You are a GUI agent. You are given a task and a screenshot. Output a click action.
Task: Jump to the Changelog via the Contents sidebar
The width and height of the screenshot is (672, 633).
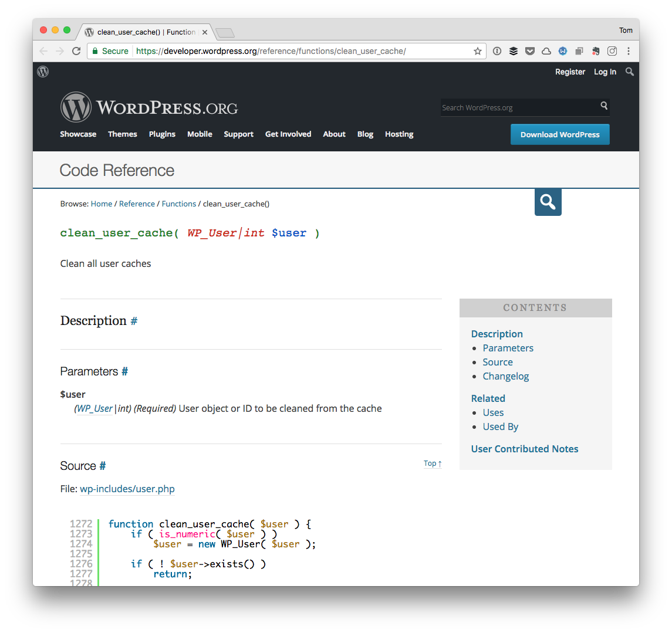tap(506, 376)
